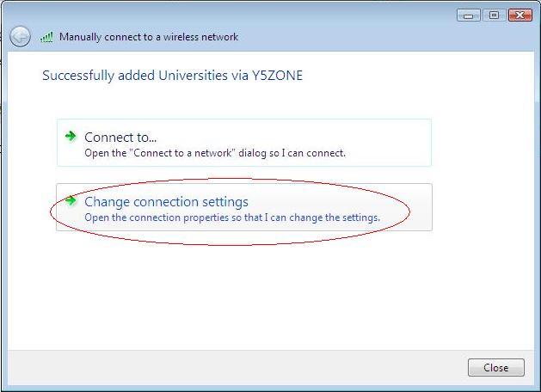Image resolution: width=541 pixels, height=392 pixels.
Task: Click green arrow beside Change connection settings
Action: click(x=71, y=201)
